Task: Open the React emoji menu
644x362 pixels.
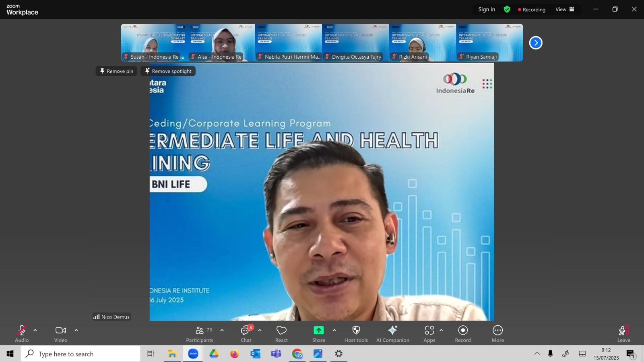Action: coord(281,334)
